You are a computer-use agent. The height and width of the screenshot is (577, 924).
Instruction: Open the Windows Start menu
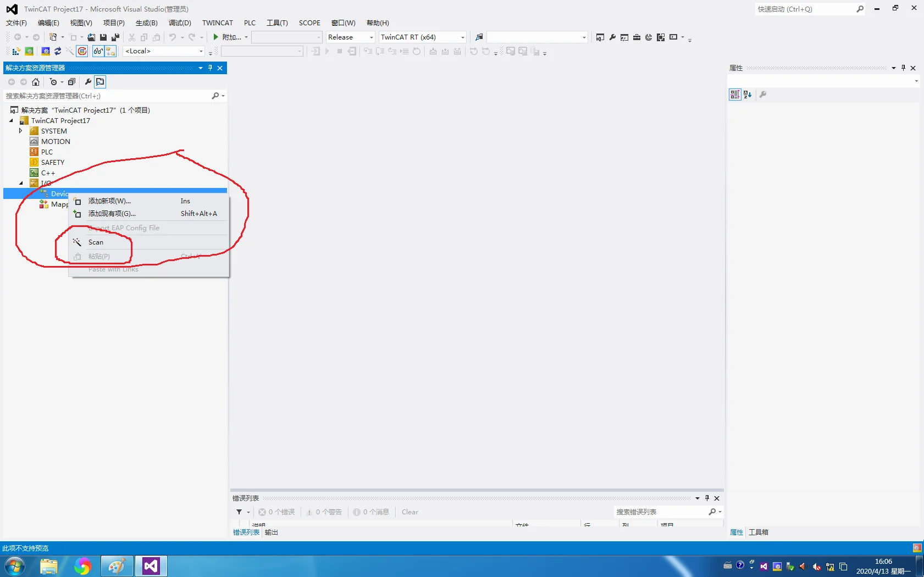14,566
